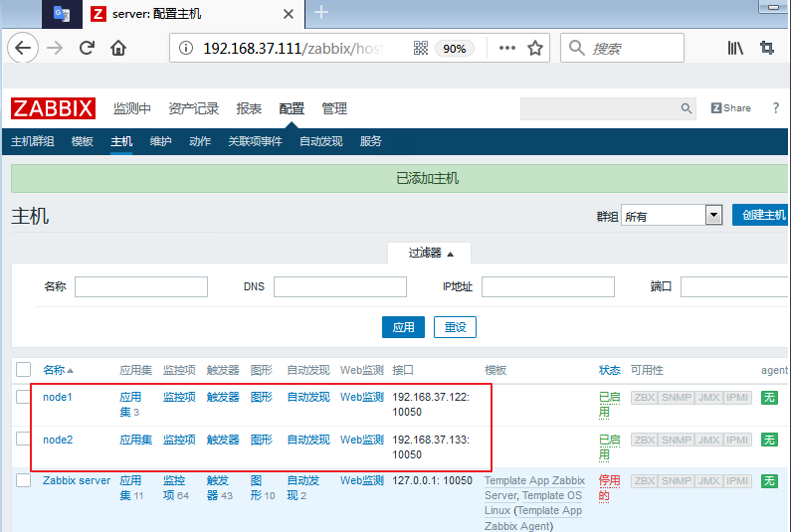
Task: Click the browser forward arrow
Action: tap(55, 48)
